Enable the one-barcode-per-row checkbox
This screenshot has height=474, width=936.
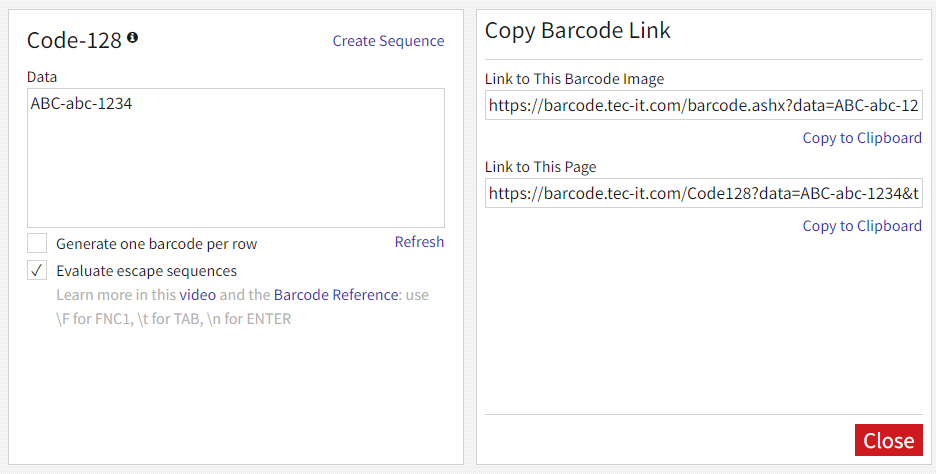coord(37,244)
